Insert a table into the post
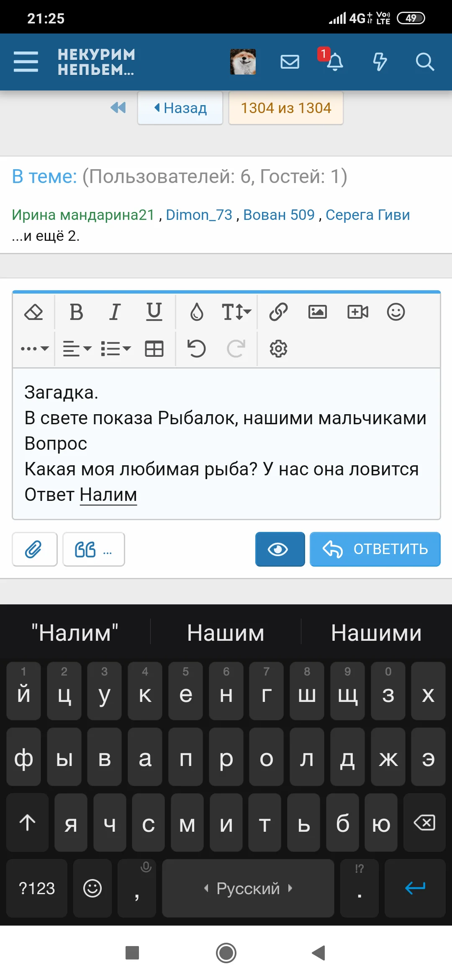The height and width of the screenshot is (980, 452). (154, 348)
